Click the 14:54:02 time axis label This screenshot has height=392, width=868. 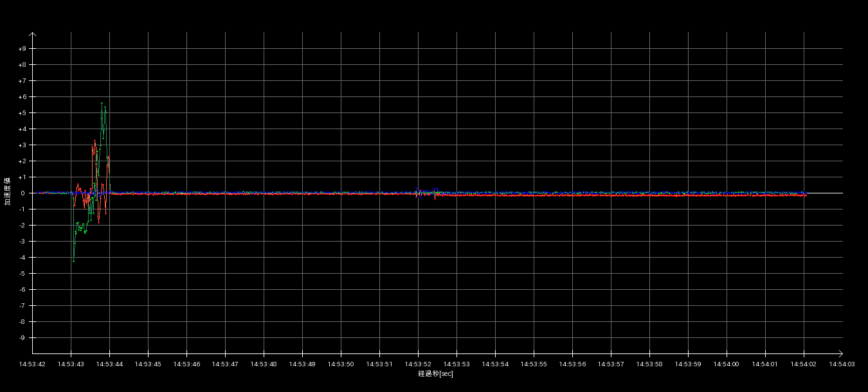804,364
